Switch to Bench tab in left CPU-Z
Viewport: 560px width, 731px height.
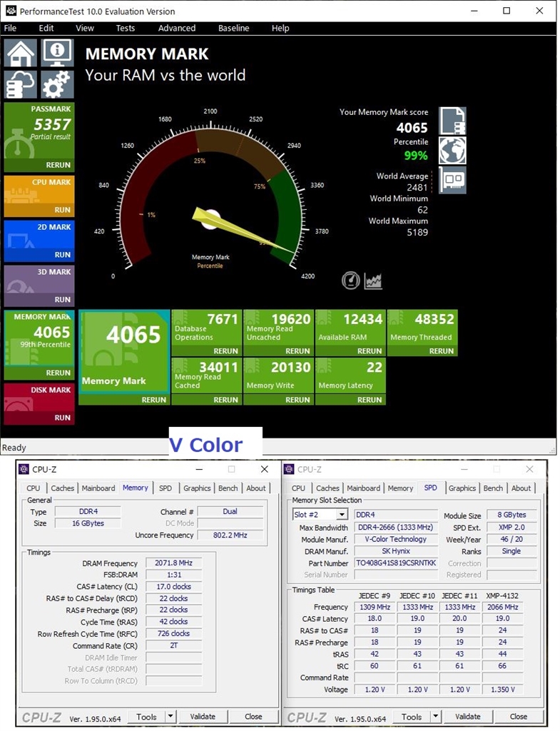pyautogui.click(x=228, y=488)
